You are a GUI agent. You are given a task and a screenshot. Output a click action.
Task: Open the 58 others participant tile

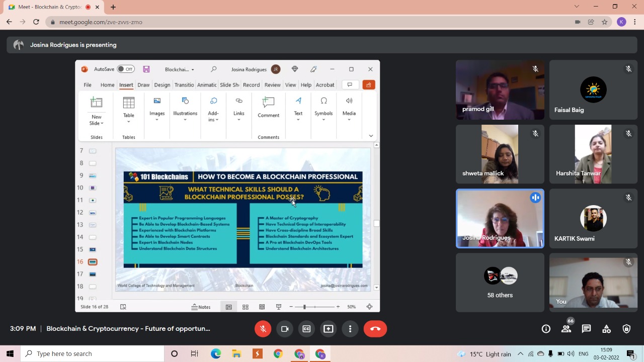coord(500,283)
